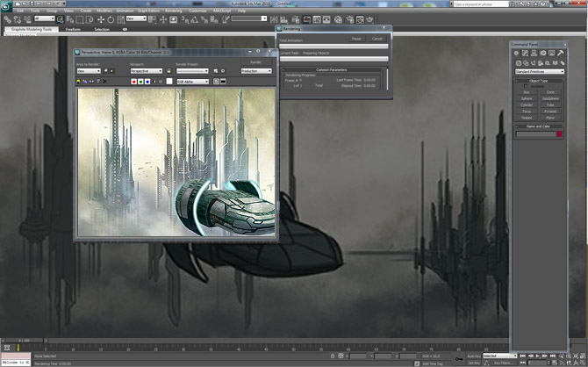The width and height of the screenshot is (588, 367).
Task: Click the object color swatch under Name and Color
Action: [x=557, y=133]
